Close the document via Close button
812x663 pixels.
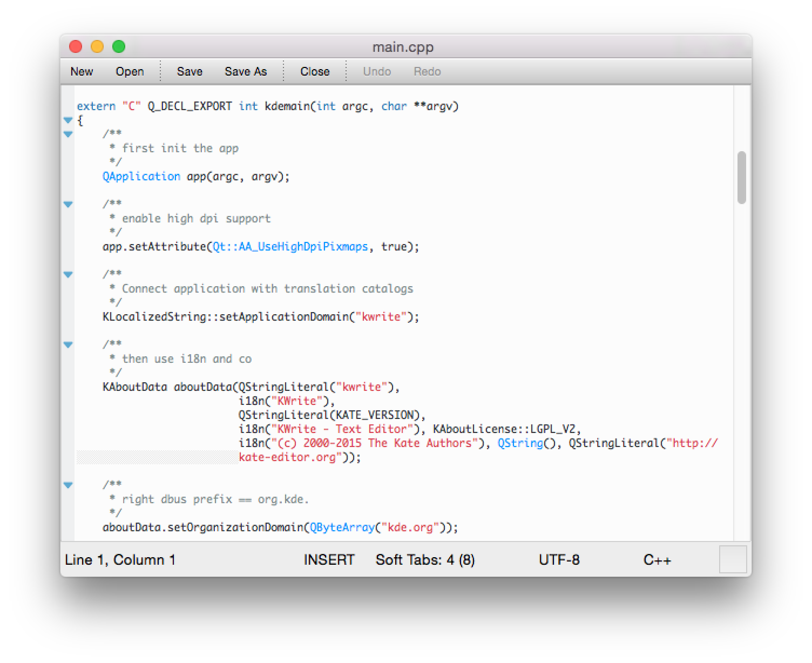pos(315,71)
